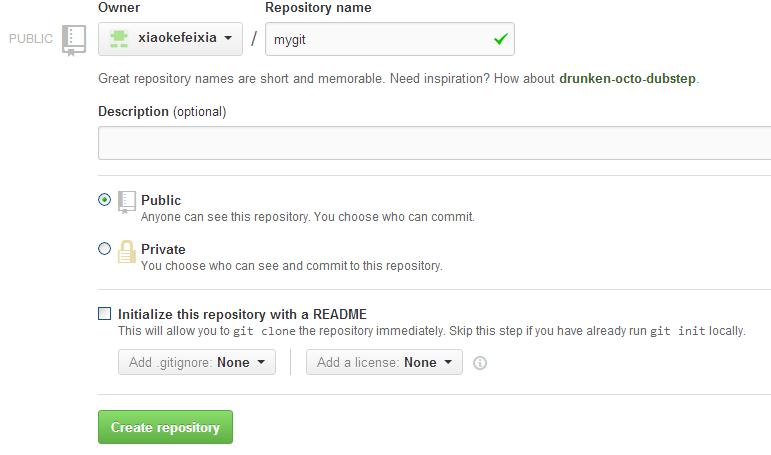Click the README initialization label text
The height and width of the screenshot is (455, 771).
point(242,314)
